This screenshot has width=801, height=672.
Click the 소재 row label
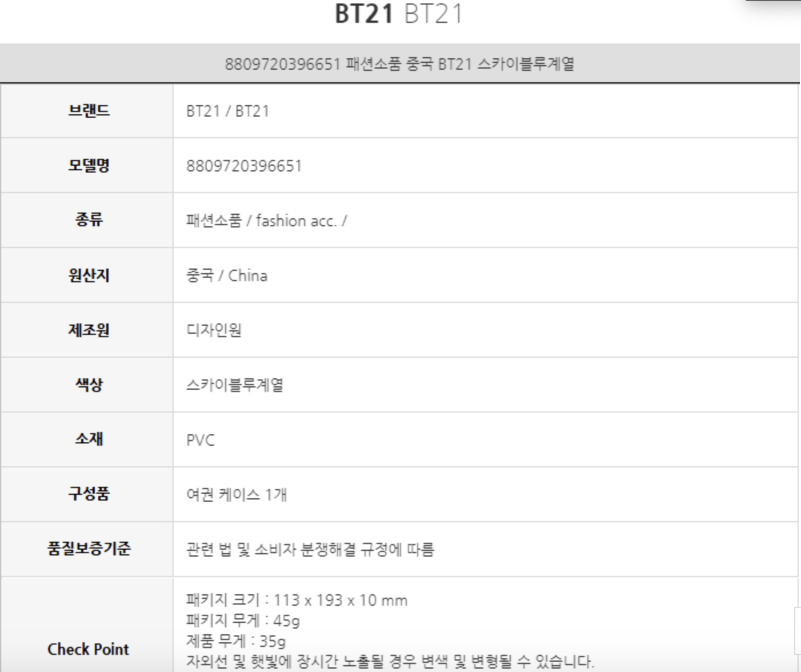point(89,439)
